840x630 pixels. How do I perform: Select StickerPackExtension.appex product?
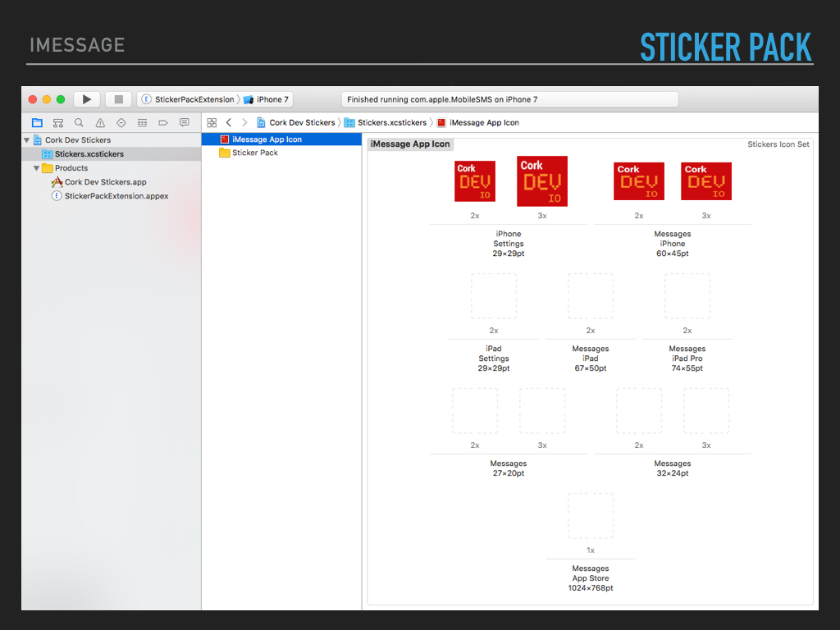click(x=112, y=196)
